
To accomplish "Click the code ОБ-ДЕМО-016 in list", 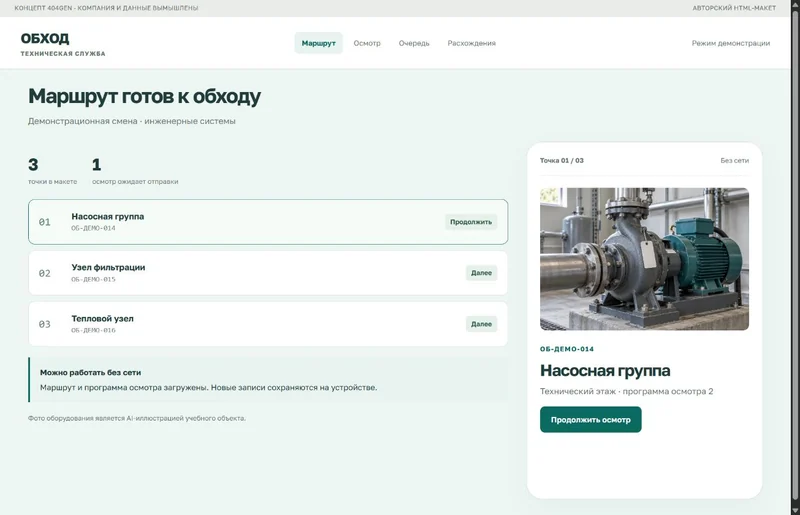I will pyautogui.click(x=93, y=330).
